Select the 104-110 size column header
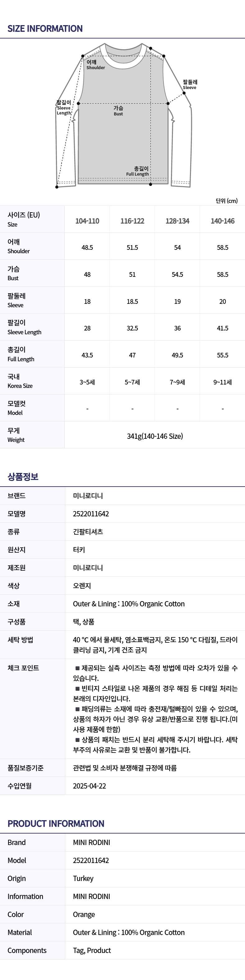 click(87, 221)
